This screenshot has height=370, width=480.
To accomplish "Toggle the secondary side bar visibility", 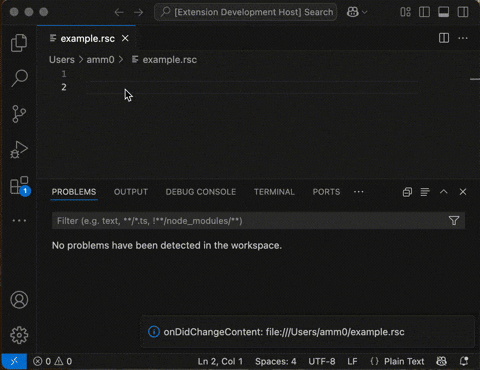I will pos(463,12).
